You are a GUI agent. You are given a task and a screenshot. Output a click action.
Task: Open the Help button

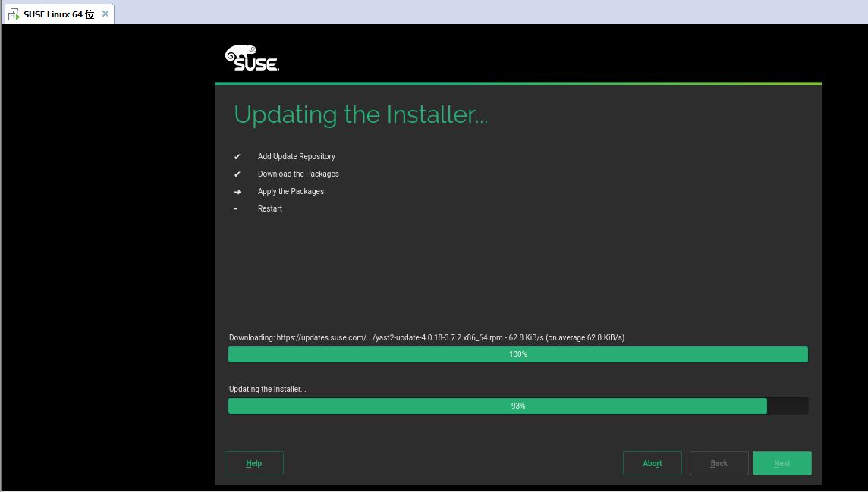click(x=254, y=463)
